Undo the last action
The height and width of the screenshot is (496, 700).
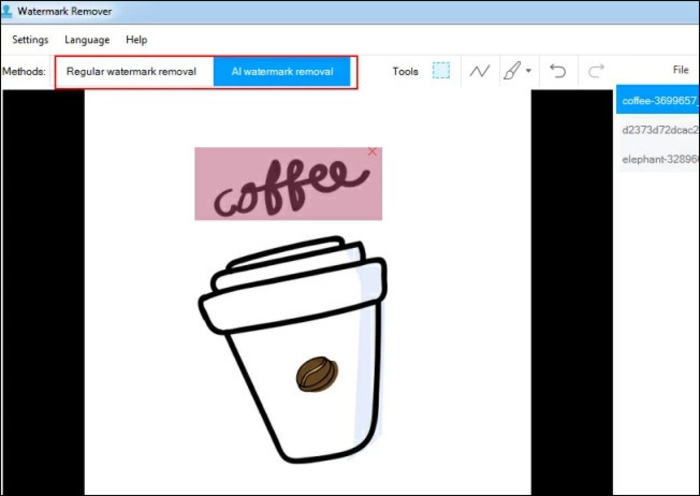558,71
